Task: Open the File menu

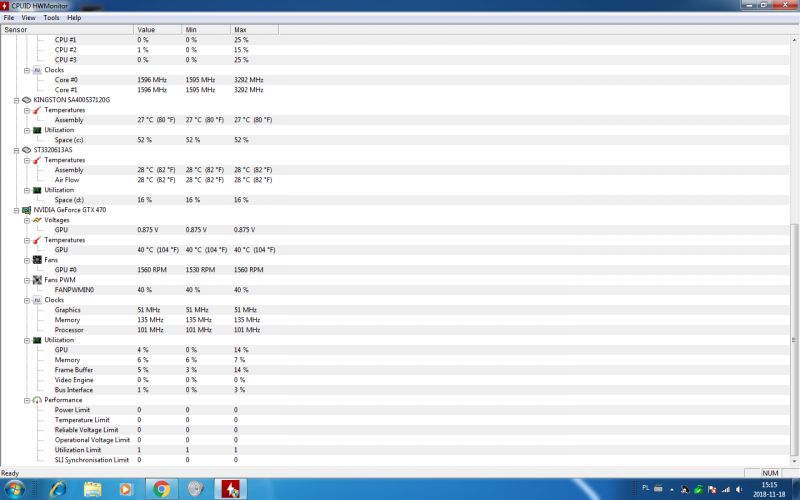Action: [x=9, y=17]
